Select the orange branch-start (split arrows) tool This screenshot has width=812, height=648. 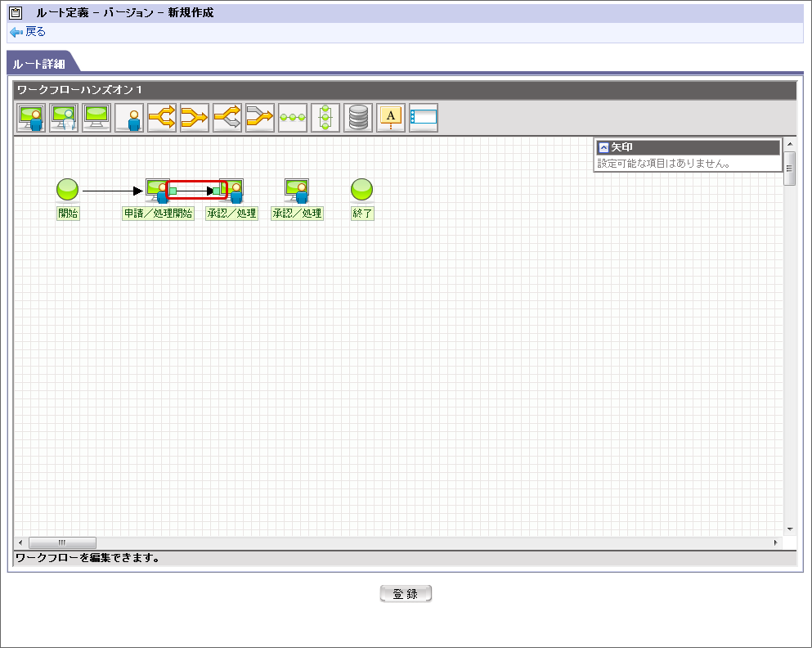click(x=162, y=118)
